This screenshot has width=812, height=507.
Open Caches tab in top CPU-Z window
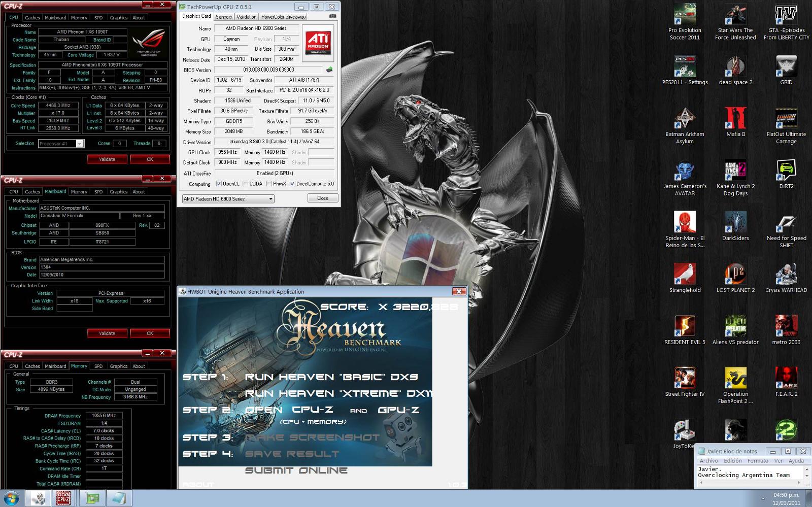click(32, 17)
